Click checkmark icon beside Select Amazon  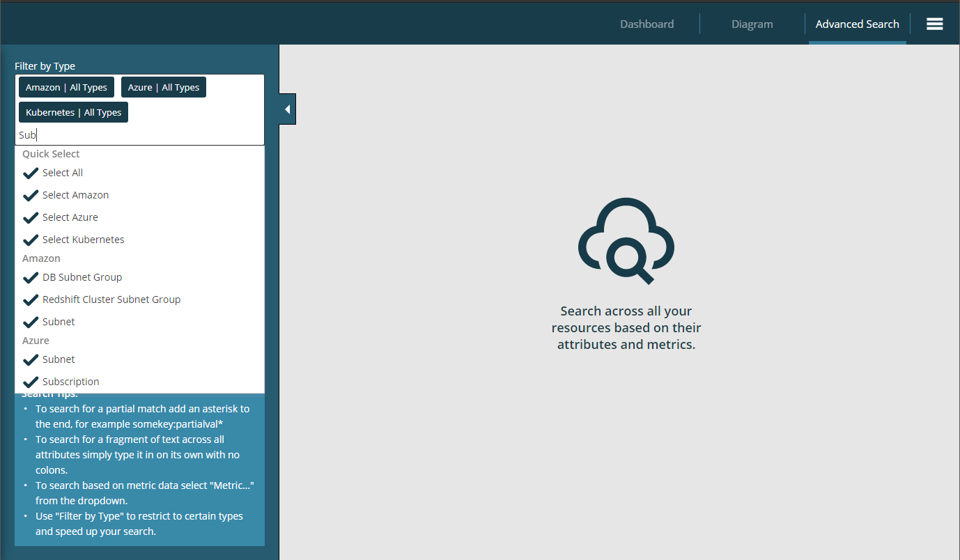31,195
